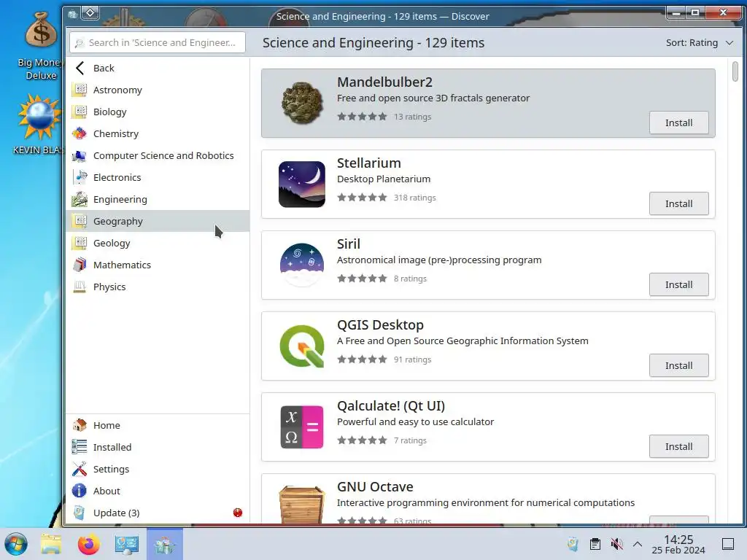Click the Engineering category icon

point(80,200)
